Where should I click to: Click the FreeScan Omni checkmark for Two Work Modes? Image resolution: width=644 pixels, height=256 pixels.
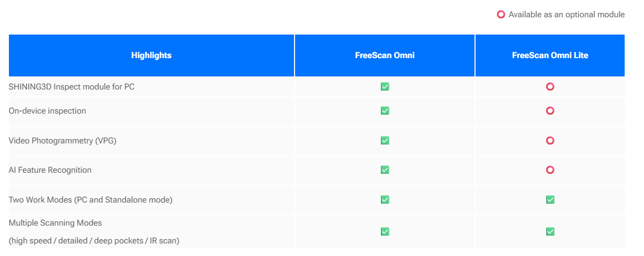(x=385, y=199)
